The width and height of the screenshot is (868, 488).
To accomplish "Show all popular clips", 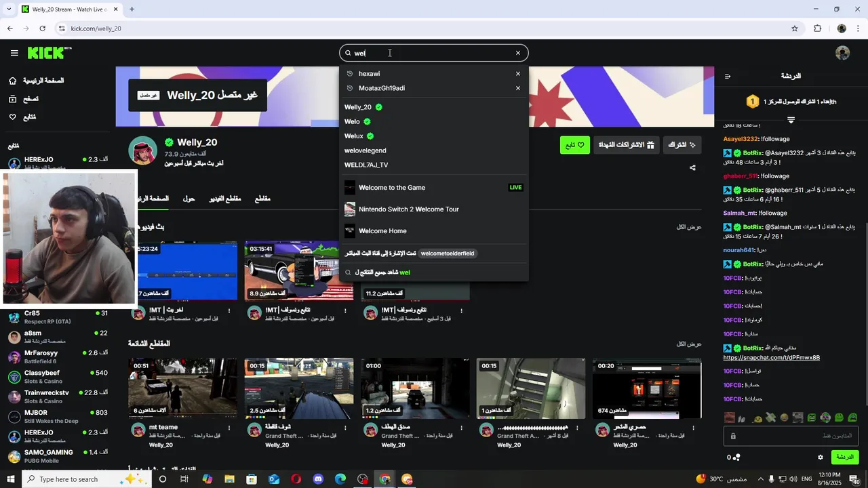I will (x=689, y=344).
